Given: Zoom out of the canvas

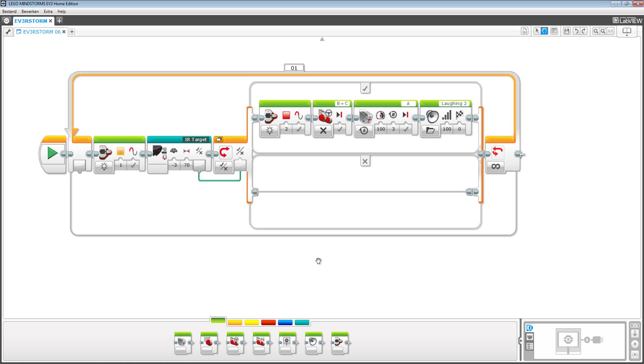Looking at the screenshot, I should (596, 31).
